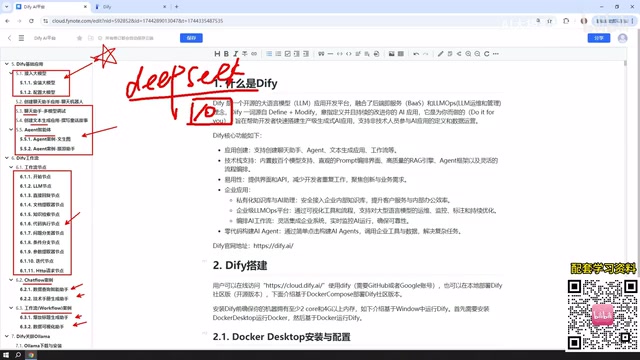Viewport: 640px width, 360px height.
Task: Switch to the second Dify browser tab
Action: coord(130,7)
